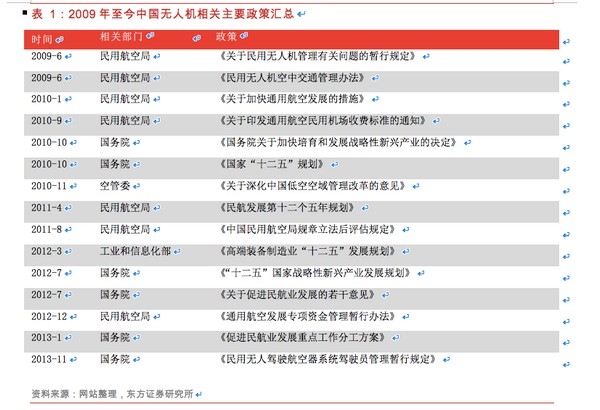
Task: Click the link icon next to 时间 header
Action: coord(59,39)
